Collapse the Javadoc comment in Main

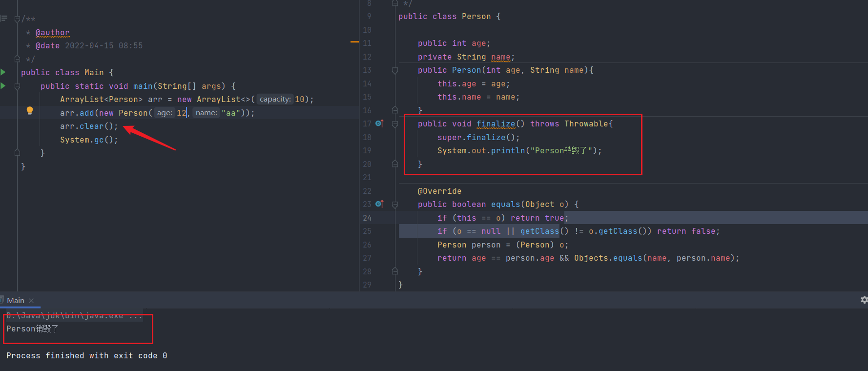17,19
